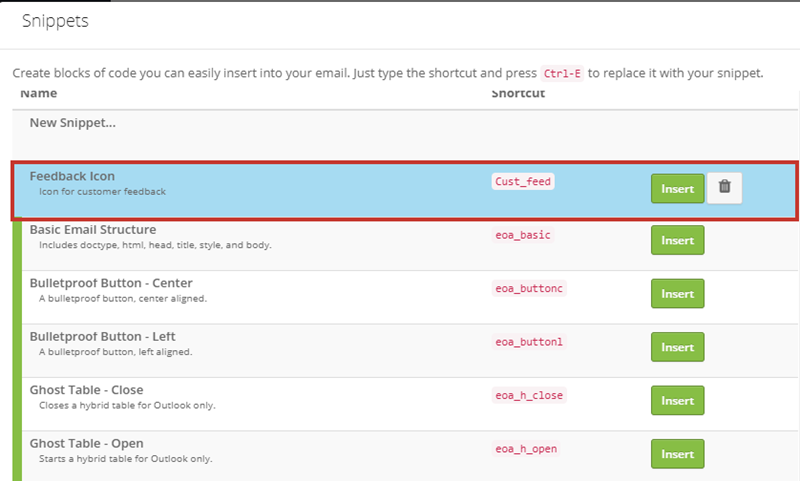The width and height of the screenshot is (800, 481).
Task: Click the eoa_h_close shortcut tag
Action: (x=529, y=395)
